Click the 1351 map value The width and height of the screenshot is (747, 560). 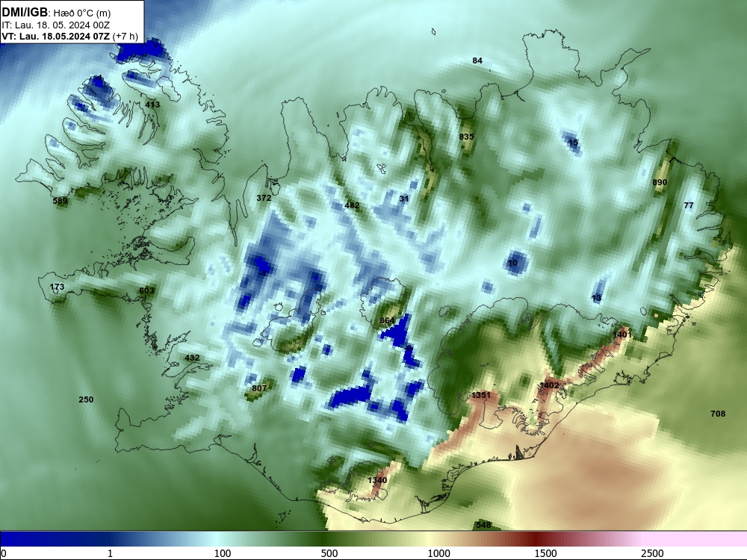(x=481, y=395)
